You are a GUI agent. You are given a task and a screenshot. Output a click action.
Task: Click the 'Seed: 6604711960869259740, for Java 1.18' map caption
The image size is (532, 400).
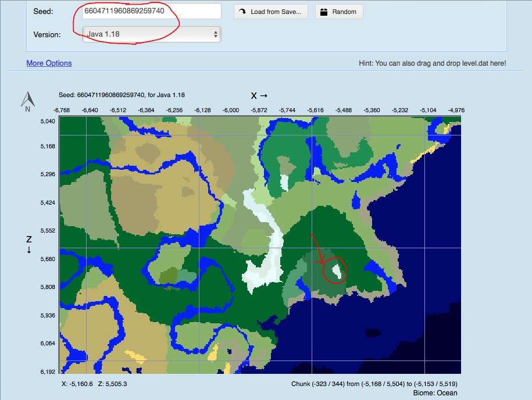coord(122,95)
